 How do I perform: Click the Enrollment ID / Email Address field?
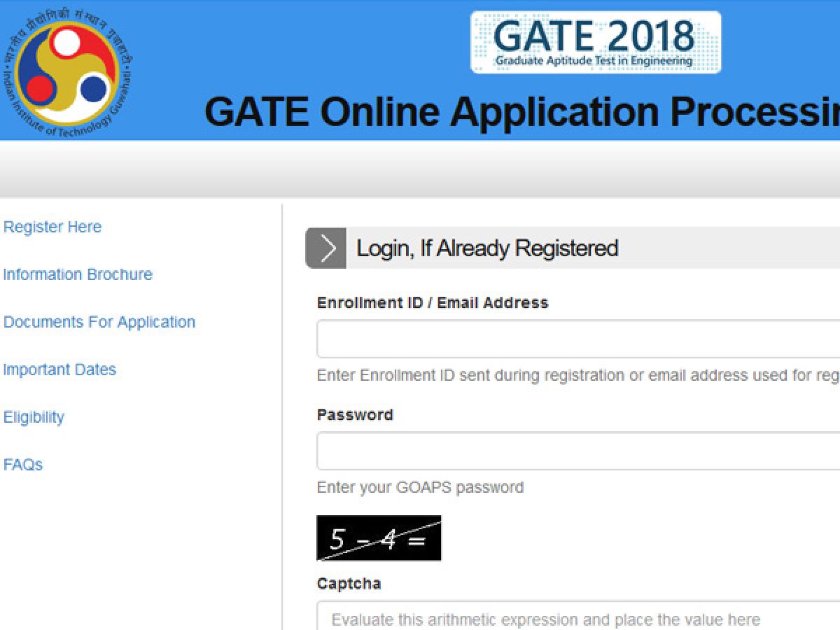560,338
